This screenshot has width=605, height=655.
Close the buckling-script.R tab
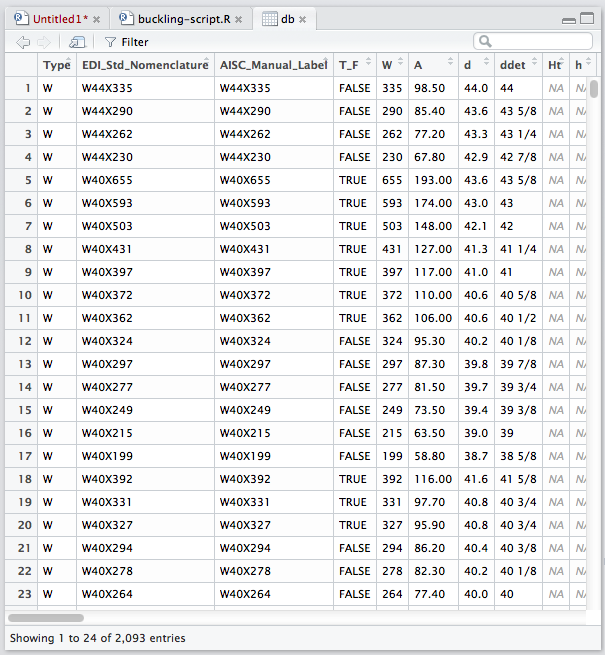239,20
